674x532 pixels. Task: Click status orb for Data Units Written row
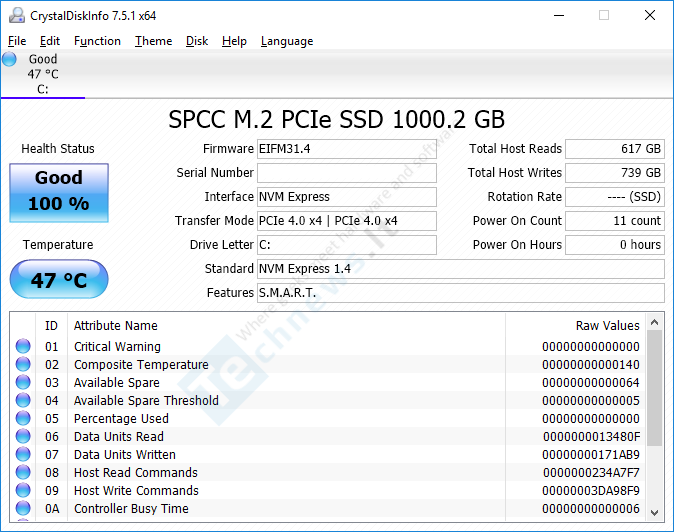(x=23, y=454)
